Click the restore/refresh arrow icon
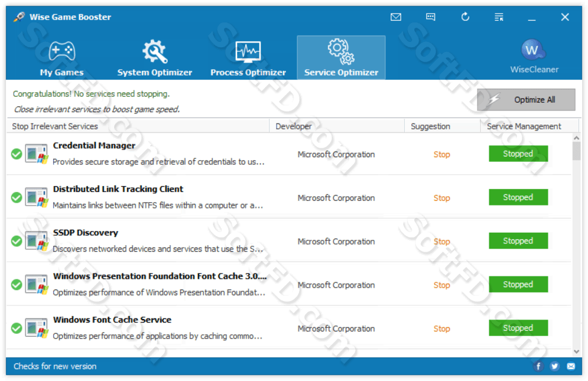This screenshot has width=588, height=381. pos(465,17)
